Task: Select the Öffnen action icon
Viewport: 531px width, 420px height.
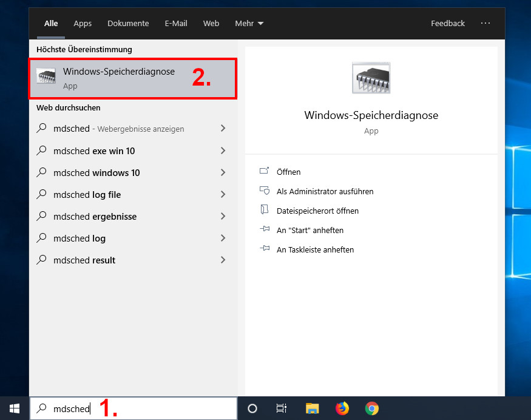Action: (x=265, y=172)
